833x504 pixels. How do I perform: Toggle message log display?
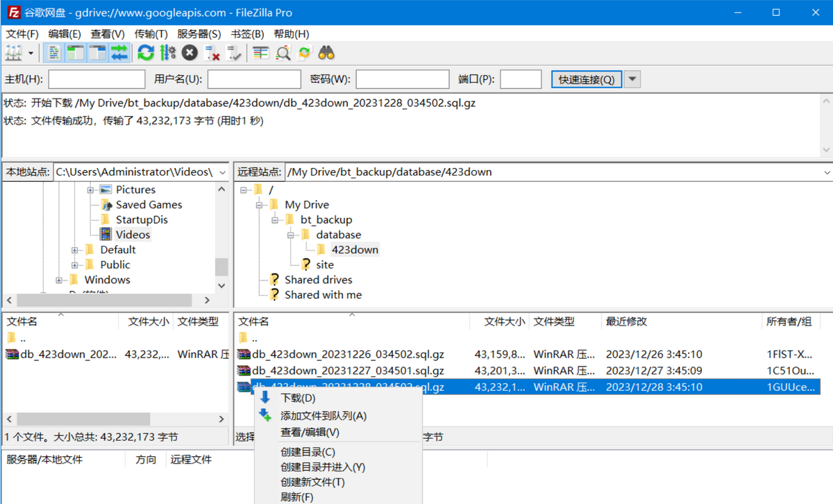point(55,53)
